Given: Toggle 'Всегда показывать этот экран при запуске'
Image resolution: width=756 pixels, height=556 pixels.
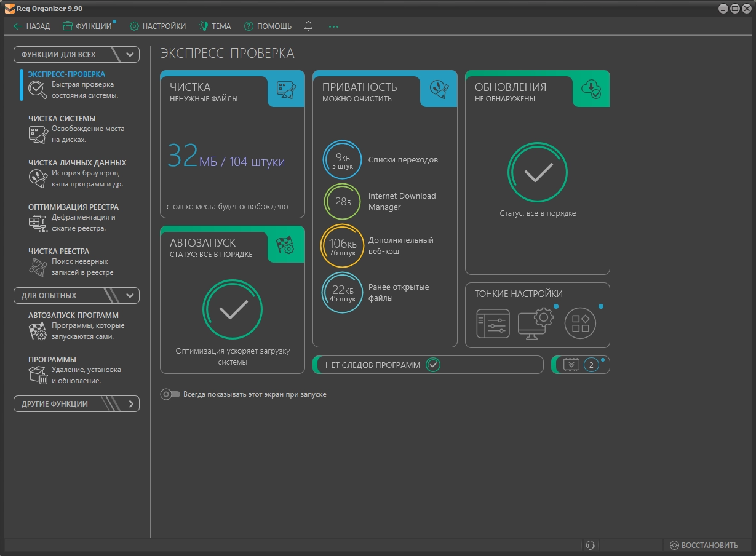Looking at the screenshot, I should coord(170,394).
